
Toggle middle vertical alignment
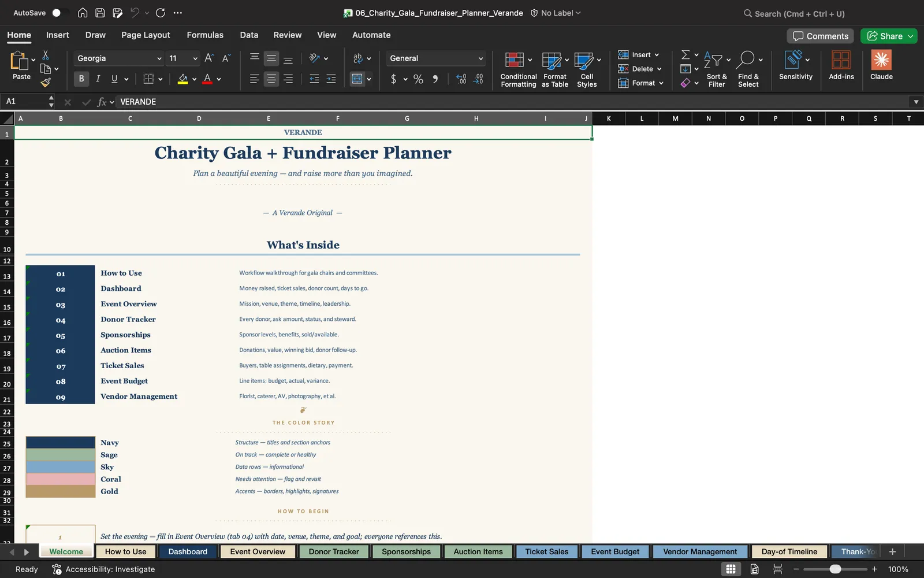(271, 58)
